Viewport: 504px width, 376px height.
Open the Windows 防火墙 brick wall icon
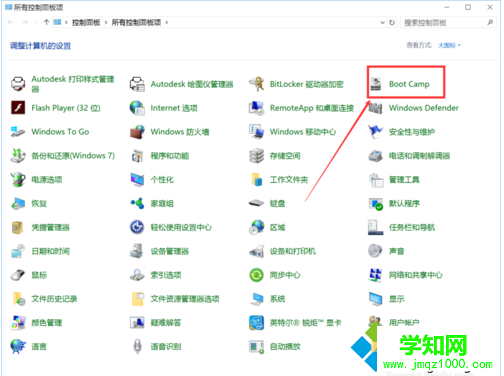pos(137,132)
